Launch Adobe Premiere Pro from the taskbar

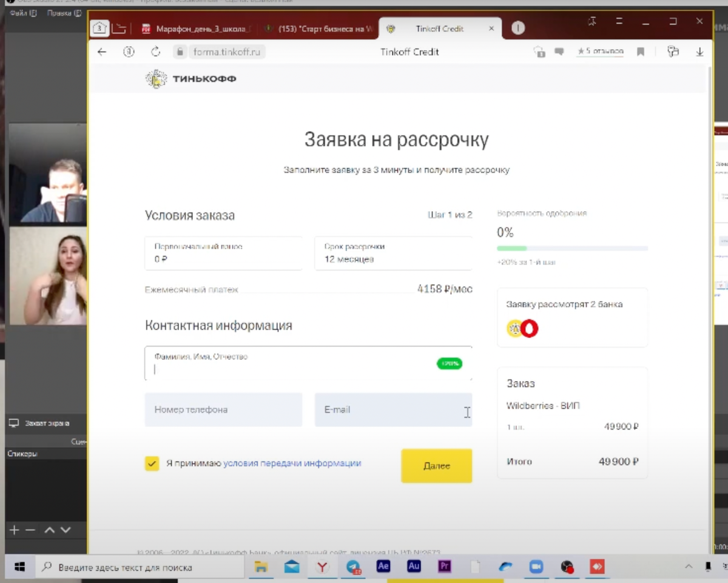(444, 567)
